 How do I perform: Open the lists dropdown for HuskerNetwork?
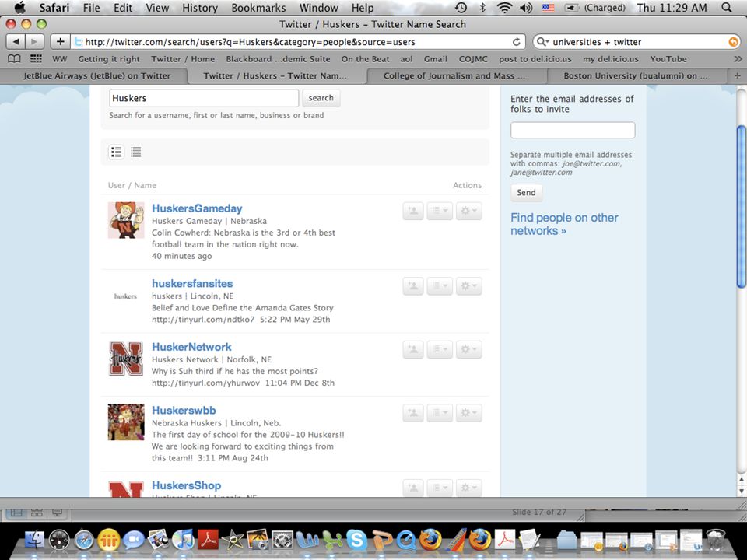[439, 349]
